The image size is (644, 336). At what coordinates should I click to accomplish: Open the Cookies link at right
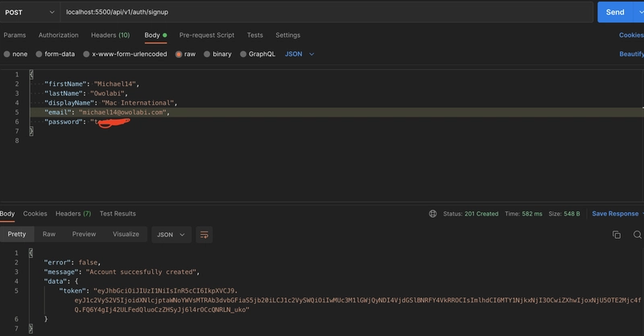click(631, 35)
